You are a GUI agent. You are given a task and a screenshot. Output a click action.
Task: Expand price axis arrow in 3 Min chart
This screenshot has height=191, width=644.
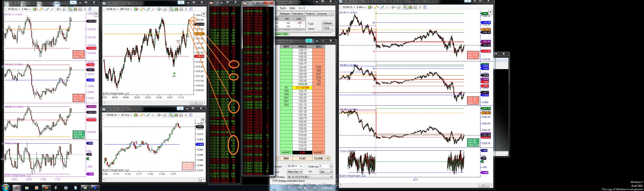[491, 12]
